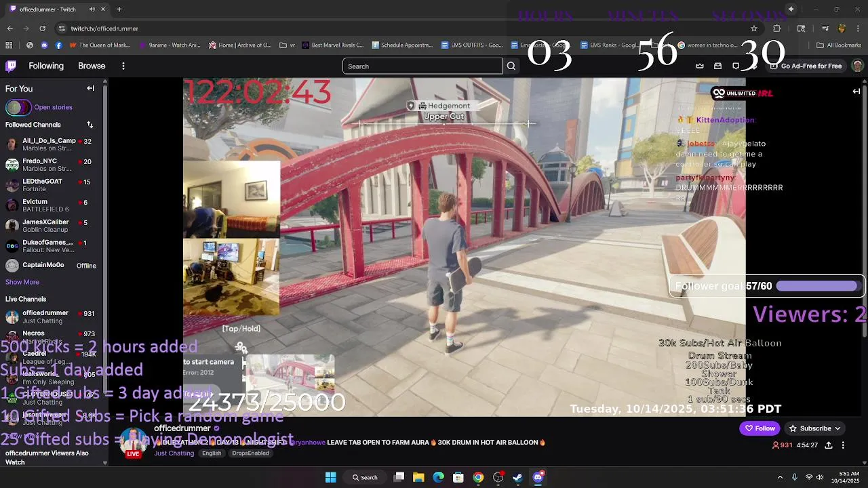This screenshot has width=868, height=488.
Task: Open the Twitch notifications inbox icon
Action: point(717,66)
